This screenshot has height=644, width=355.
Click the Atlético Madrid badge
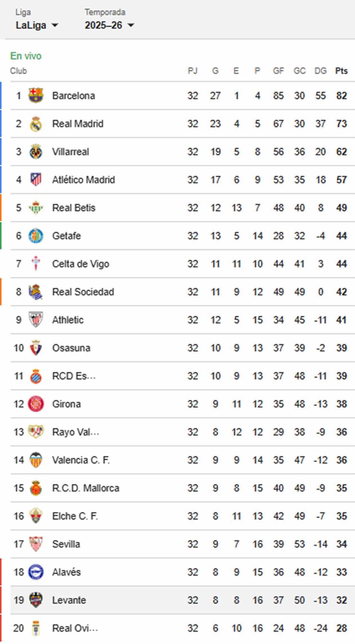[x=35, y=180]
